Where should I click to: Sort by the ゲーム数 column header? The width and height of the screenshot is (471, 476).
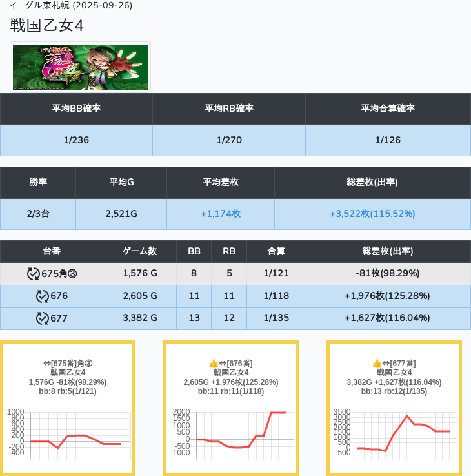(x=139, y=251)
